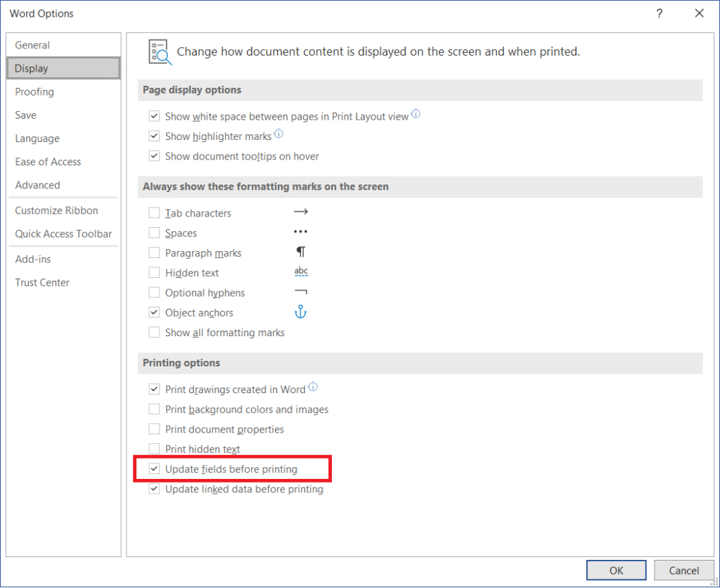This screenshot has width=720, height=588.
Task: Switch to Advanced options
Action: click(63, 185)
